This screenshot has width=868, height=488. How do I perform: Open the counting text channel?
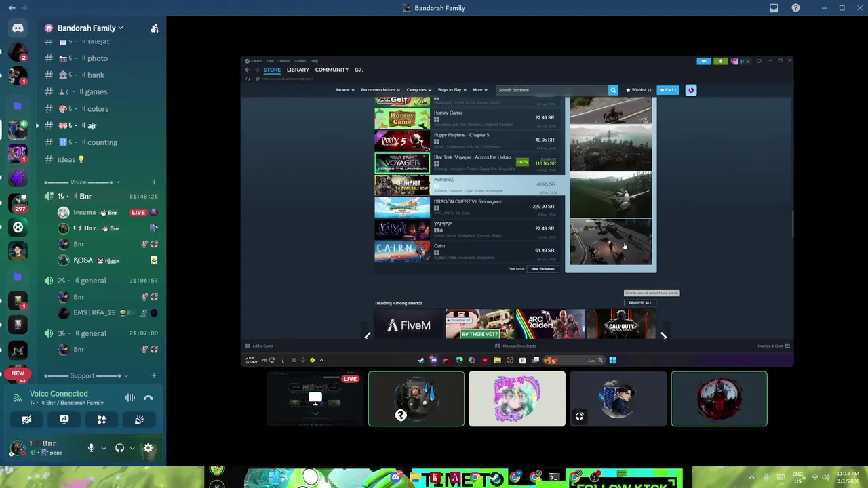[x=102, y=142]
